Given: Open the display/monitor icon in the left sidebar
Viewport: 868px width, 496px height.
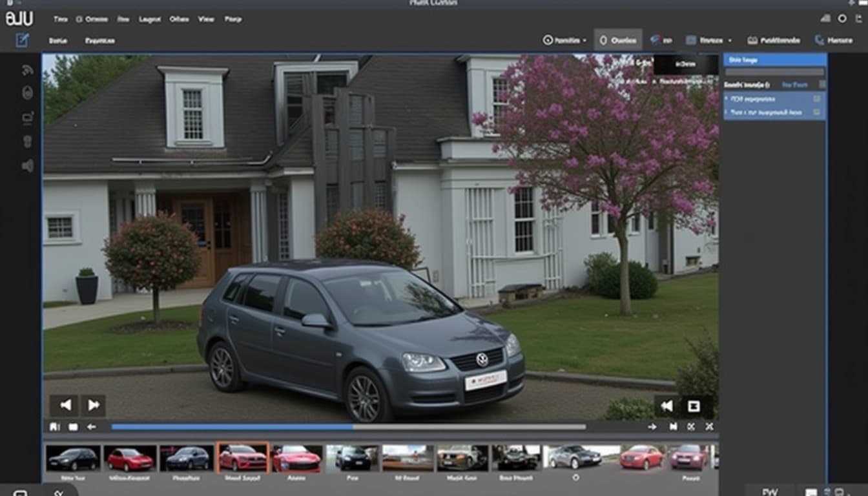Looking at the screenshot, I should click(26, 116).
